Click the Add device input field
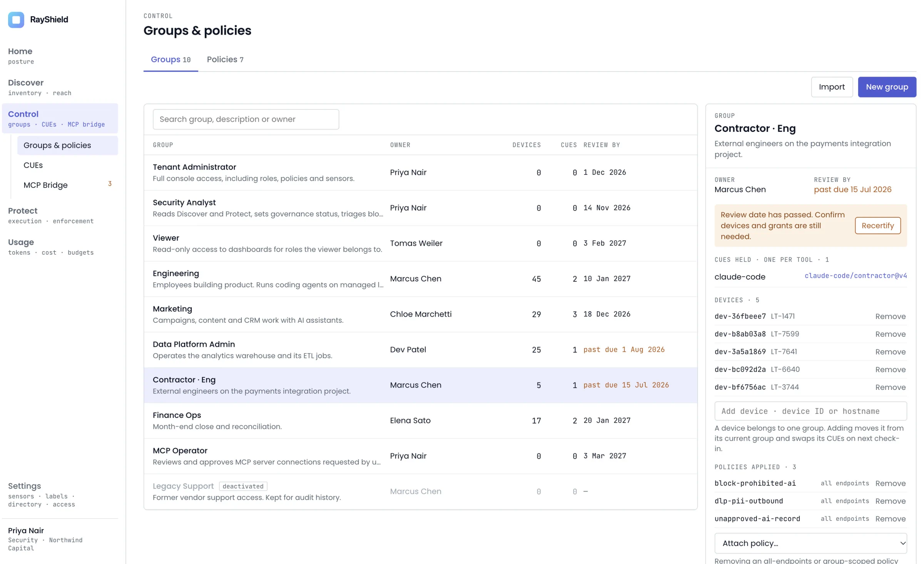924x564 pixels. tap(810, 411)
